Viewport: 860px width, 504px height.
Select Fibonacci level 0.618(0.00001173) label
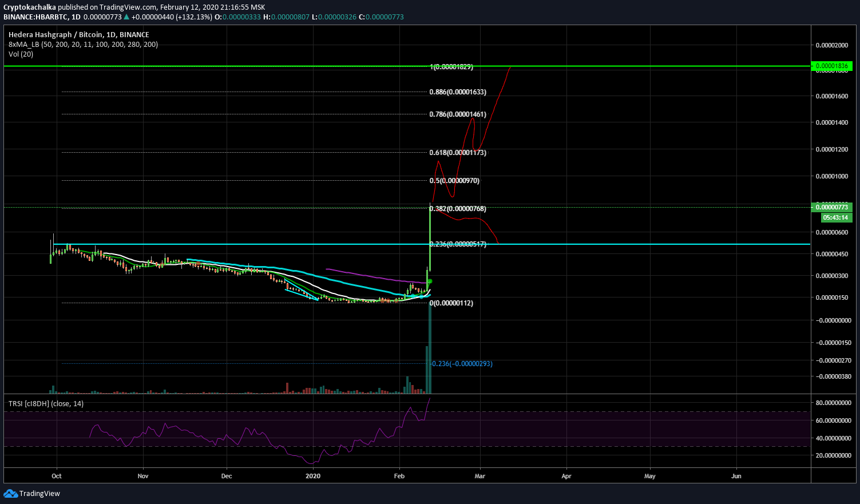(458, 153)
